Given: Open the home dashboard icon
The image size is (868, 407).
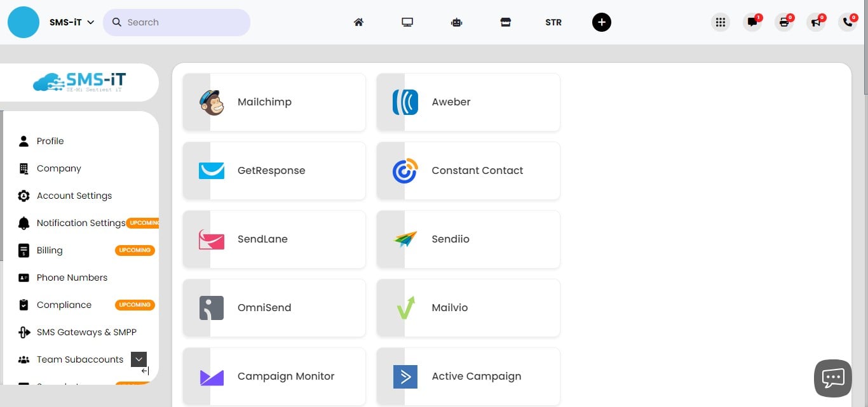Looking at the screenshot, I should point(358,22).
